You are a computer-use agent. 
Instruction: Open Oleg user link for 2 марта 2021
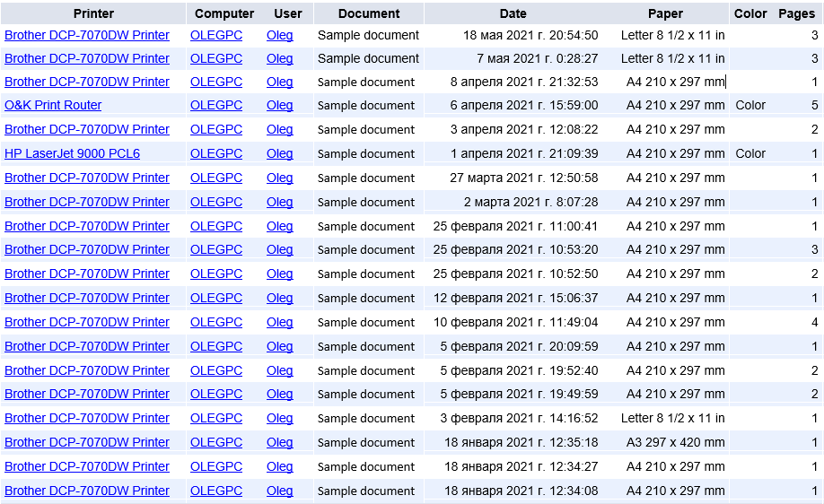tap(279, 202)
